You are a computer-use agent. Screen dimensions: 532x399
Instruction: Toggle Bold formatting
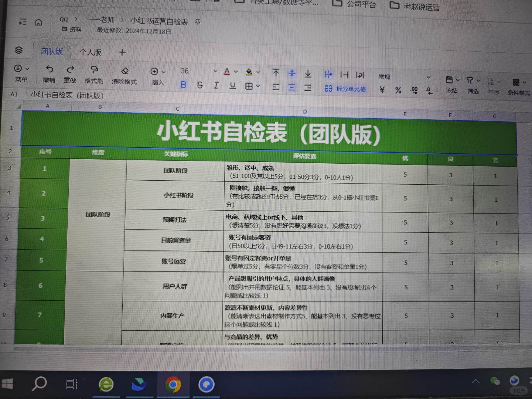(183, 85)
